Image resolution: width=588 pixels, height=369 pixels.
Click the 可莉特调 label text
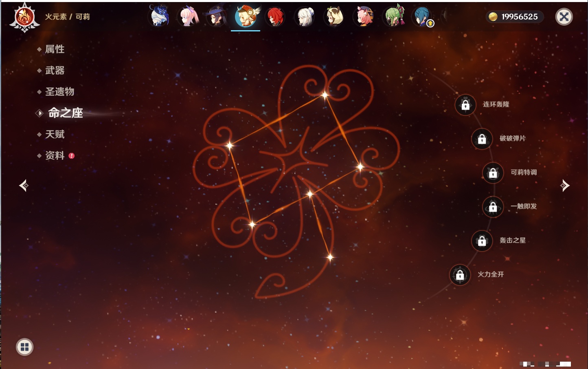524,172
